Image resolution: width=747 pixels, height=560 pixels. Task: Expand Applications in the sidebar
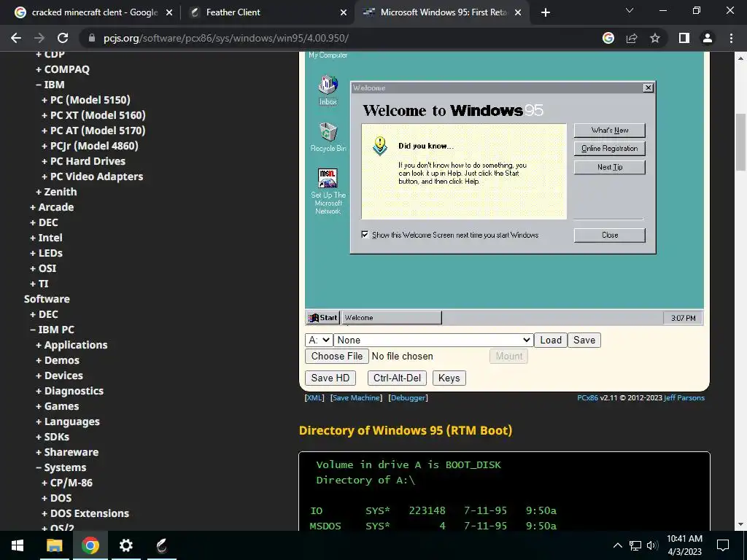[71, 345]
